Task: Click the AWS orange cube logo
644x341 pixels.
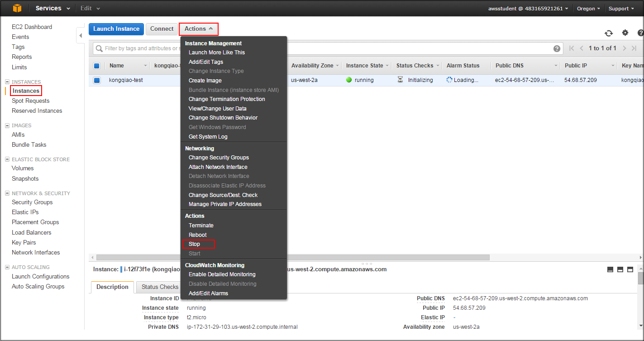Action: click(x=17, y=8)
